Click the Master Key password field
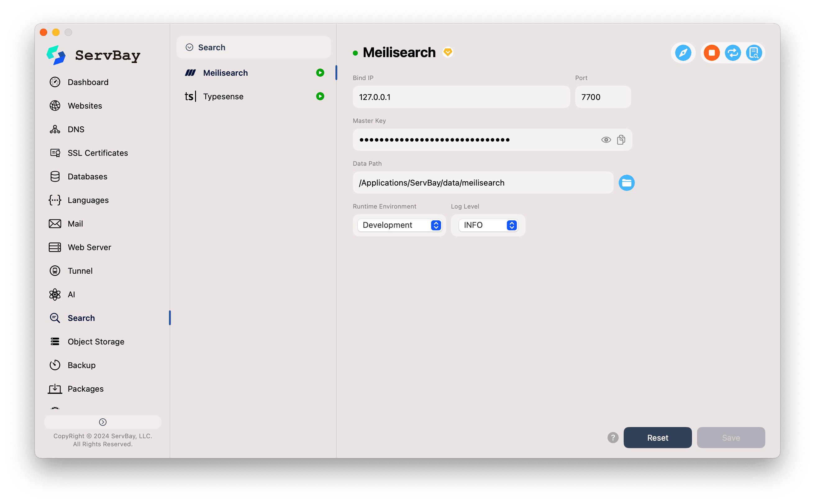 pyautogui.click(x=492, y=140)
